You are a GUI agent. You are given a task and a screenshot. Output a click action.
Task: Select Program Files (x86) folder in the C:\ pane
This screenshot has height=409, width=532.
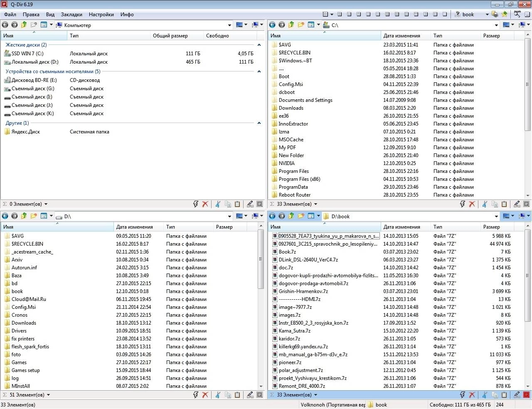pyautogui.click(x=299, y=179)
